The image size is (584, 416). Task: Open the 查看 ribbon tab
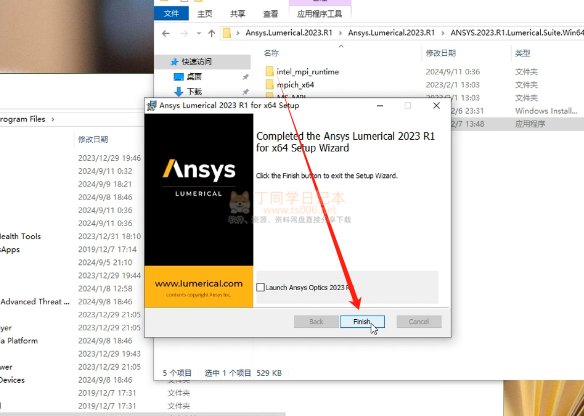coord(270,14)
